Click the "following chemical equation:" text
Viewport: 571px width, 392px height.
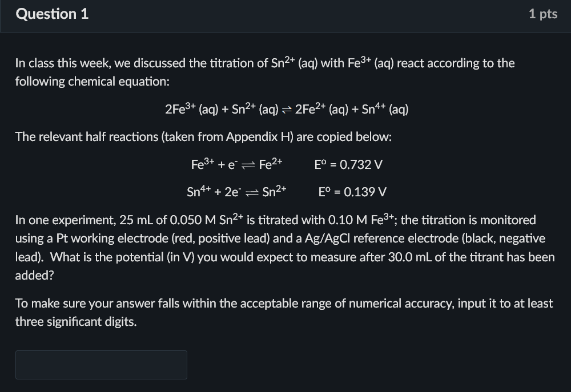[93, 81]
